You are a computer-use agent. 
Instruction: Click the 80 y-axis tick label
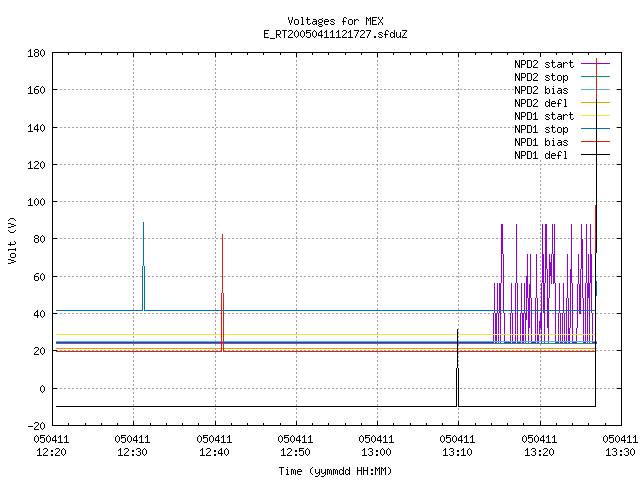pos(39,239)
